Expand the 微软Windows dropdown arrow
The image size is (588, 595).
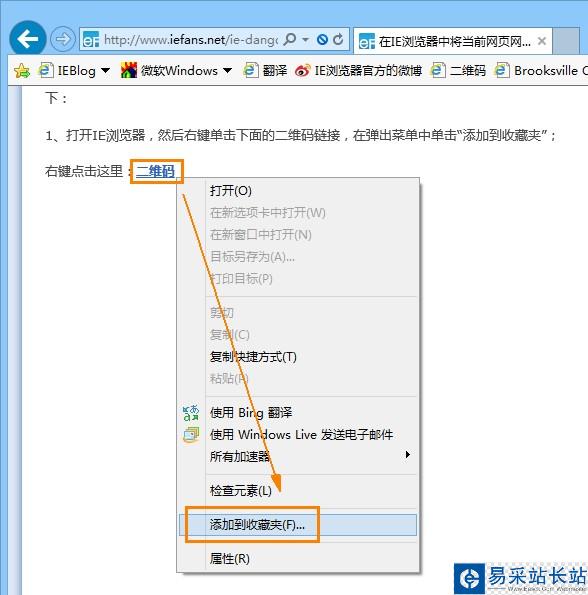tap(227, 71)
